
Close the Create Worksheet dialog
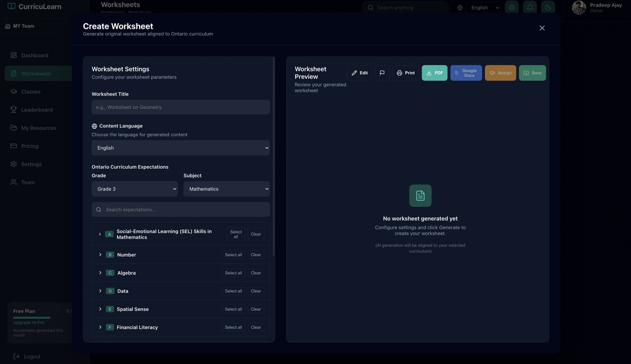[x=542, y=28]
